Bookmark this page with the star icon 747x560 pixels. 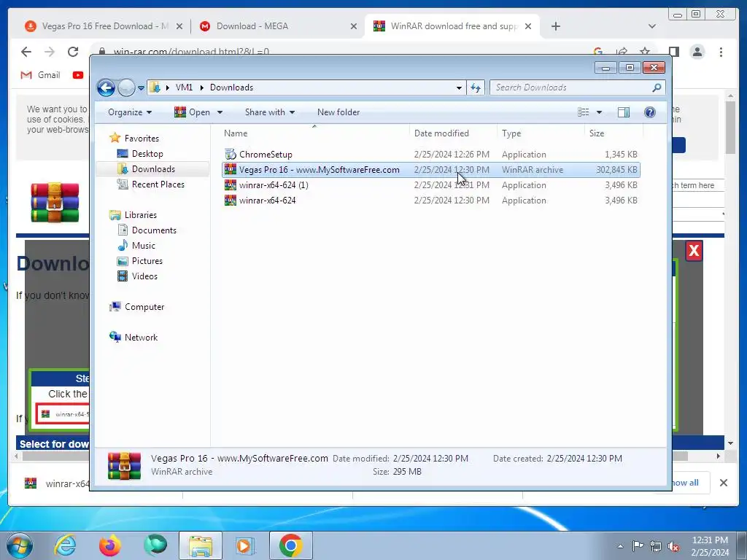[x=645, y=52]
